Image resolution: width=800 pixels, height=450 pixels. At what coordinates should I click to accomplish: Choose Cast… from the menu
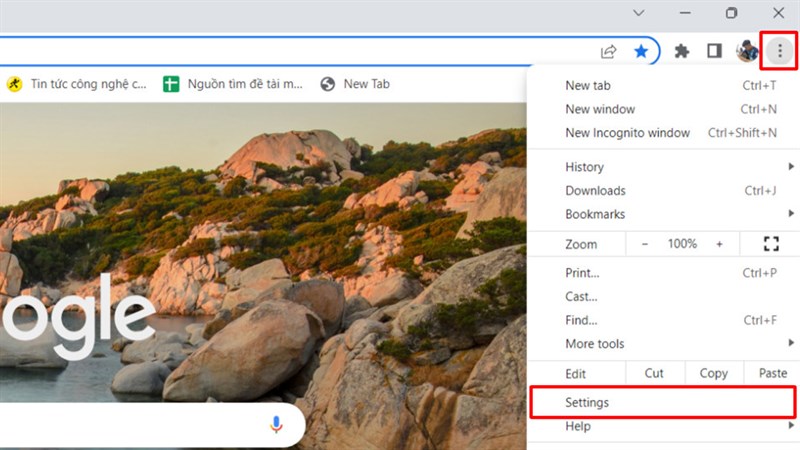coord(663,296)
